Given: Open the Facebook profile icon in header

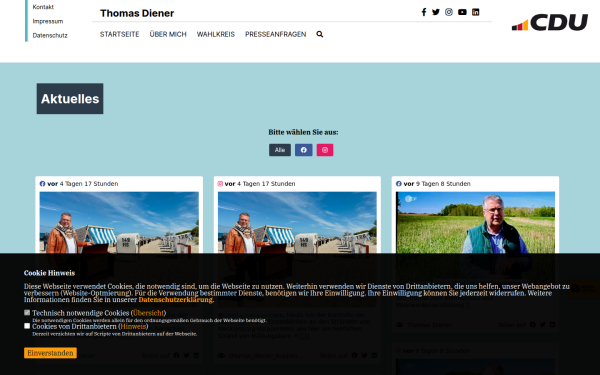Looking at the screenshot, I should coord(424,12).
